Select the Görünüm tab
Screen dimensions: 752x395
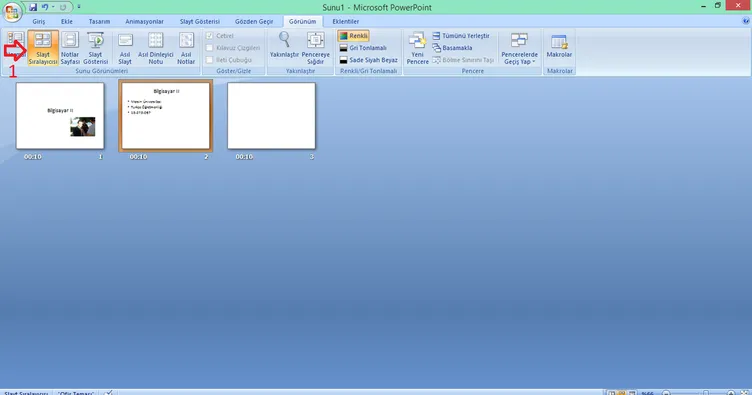[x=302, y=22]
